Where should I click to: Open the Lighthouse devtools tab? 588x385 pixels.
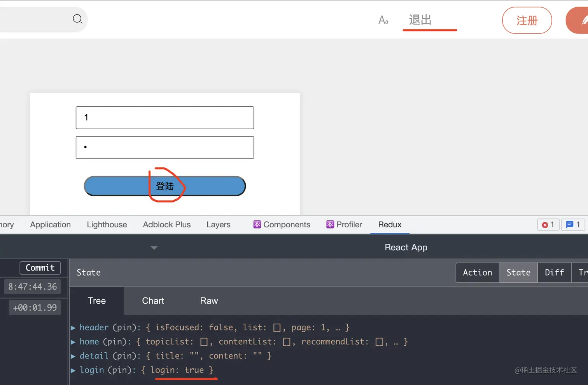[107, 225]
